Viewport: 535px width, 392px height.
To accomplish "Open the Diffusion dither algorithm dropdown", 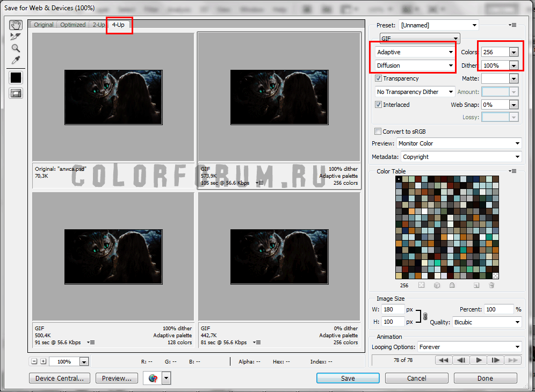I will [x=415, y=65].
